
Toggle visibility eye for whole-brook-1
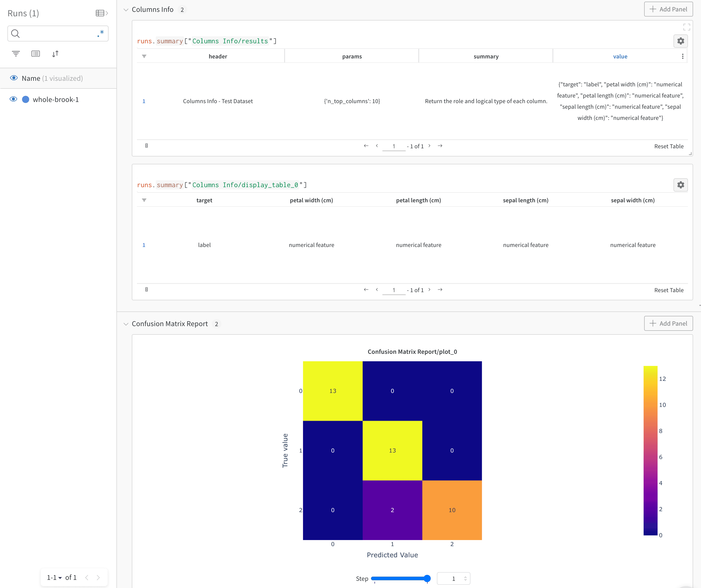[x=13, y=99]
